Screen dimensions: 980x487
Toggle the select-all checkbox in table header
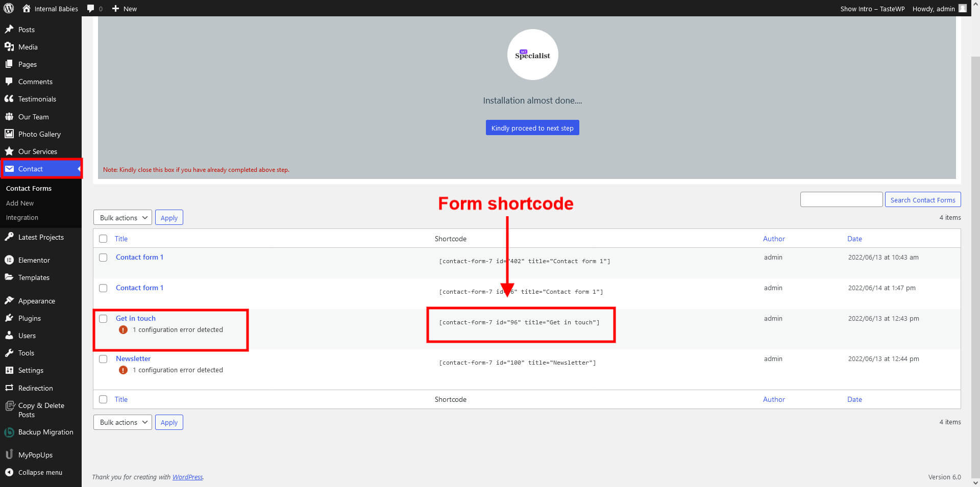(103, 239)
